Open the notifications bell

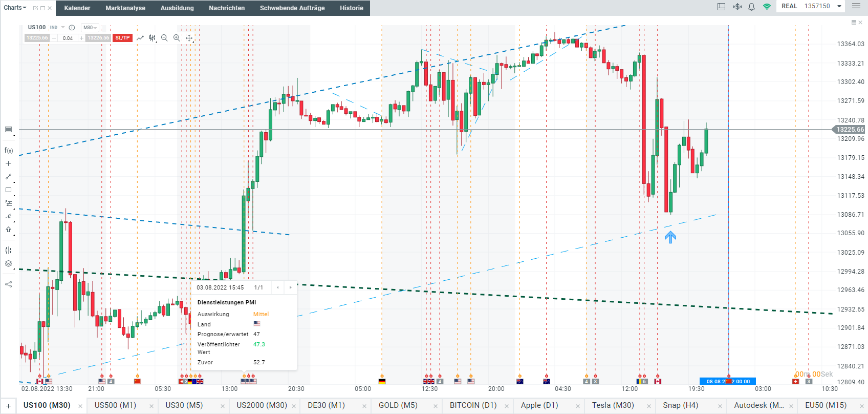[751, 7]
